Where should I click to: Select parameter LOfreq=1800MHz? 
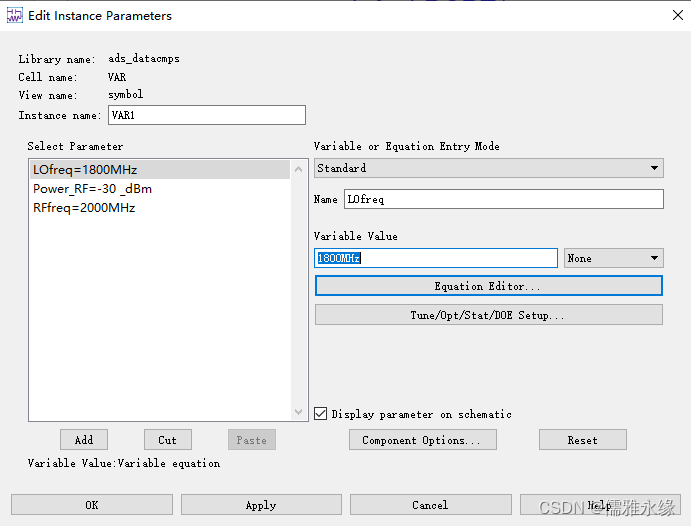pyautogui.click(x=160, y=170)
